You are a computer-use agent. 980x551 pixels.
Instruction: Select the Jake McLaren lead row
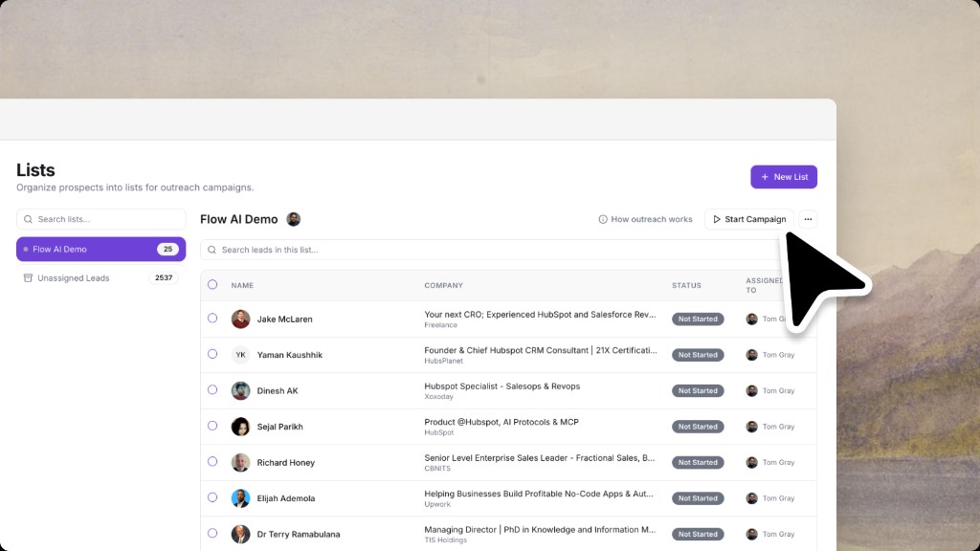pos(212,319)
